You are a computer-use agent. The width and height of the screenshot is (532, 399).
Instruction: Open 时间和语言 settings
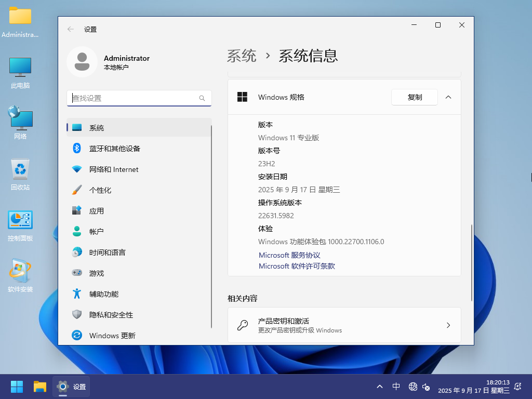[x=107, y=252]
